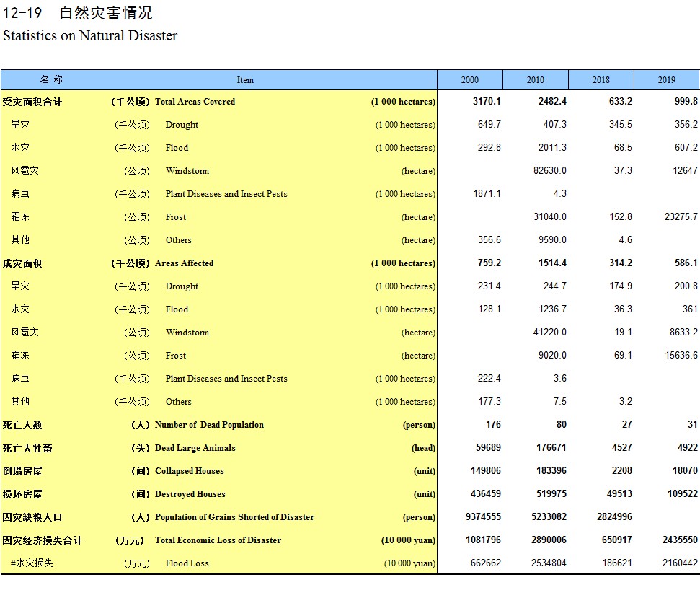Screen dimensions: 700x598
Task: Click the "受灾面积合计" row label
Action: 32,102
